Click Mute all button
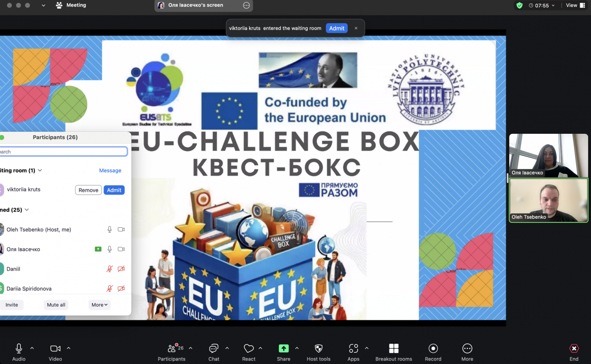This screenshot has height=364, width=591. [56, 305]
